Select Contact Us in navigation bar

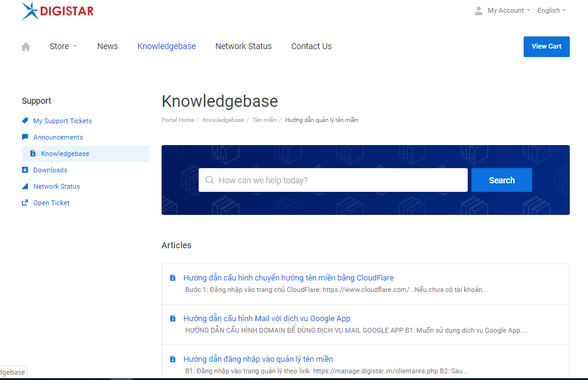(x=311, y=46)
